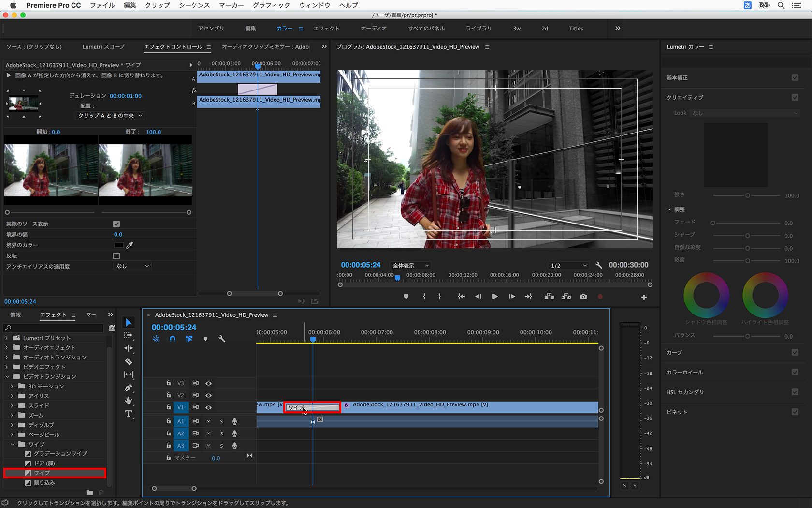The image size is (812, 508).
Task: Click the Export Frame camera icon
Action: [583, 297]
